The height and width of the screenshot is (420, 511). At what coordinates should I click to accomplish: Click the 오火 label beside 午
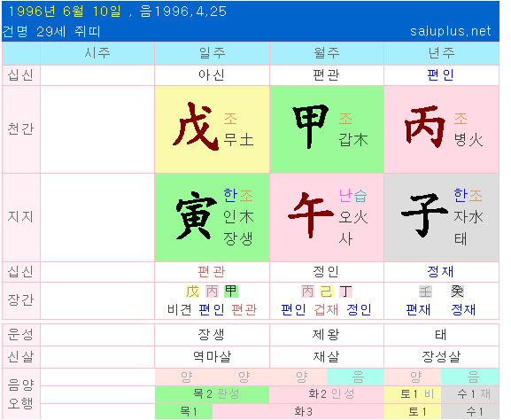[x=353, y=217]
